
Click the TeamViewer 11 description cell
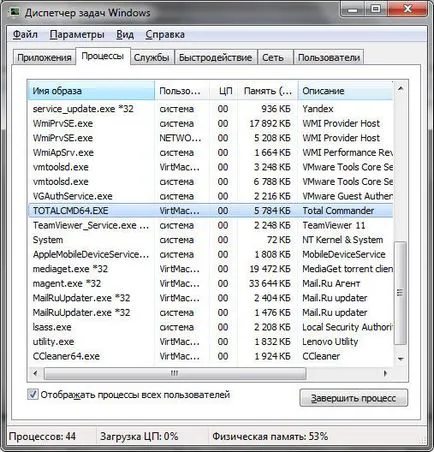coord(334,225)
